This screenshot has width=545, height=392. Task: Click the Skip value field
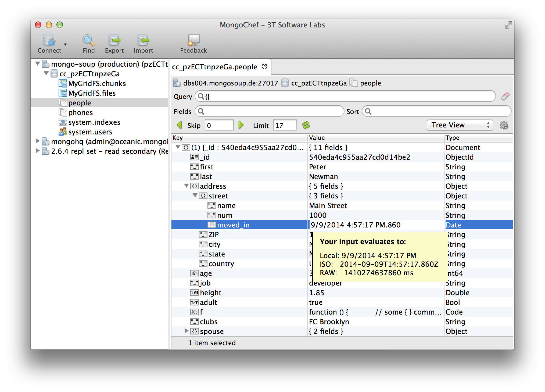pyautogui.click(x=219, y=125)
